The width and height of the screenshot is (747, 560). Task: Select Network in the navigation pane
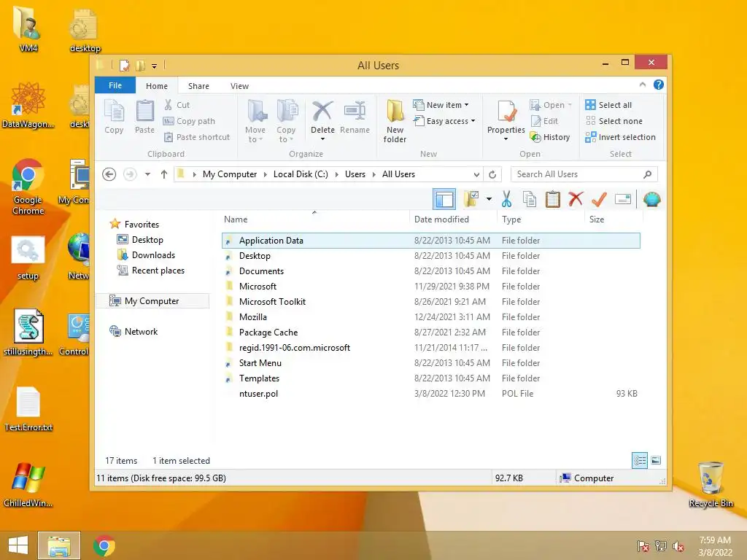click(x=134, y=332)
